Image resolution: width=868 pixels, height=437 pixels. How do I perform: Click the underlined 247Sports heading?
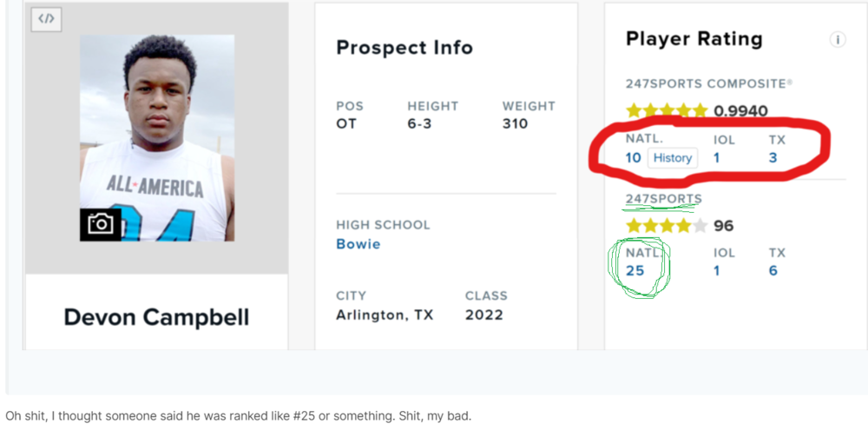pyautogui.click(x=663, y=199)
